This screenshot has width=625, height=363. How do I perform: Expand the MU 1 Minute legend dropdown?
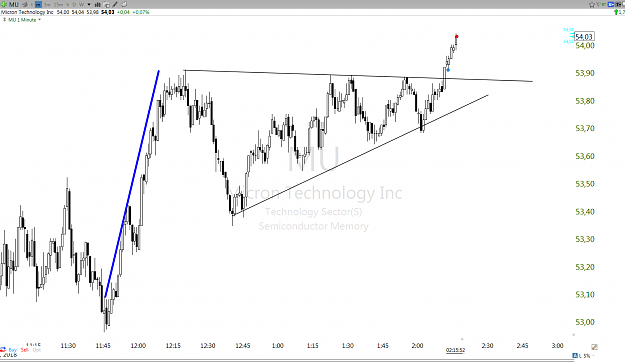click(39, 20)
